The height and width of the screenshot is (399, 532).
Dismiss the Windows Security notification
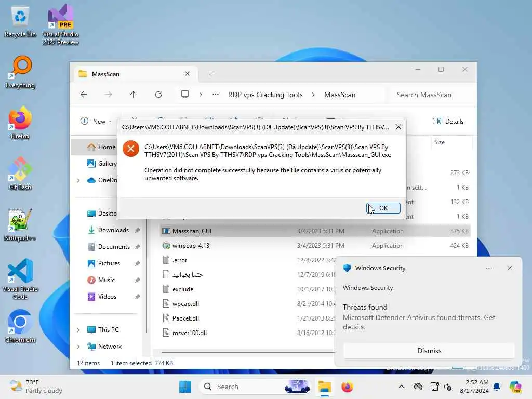point(429,351)
